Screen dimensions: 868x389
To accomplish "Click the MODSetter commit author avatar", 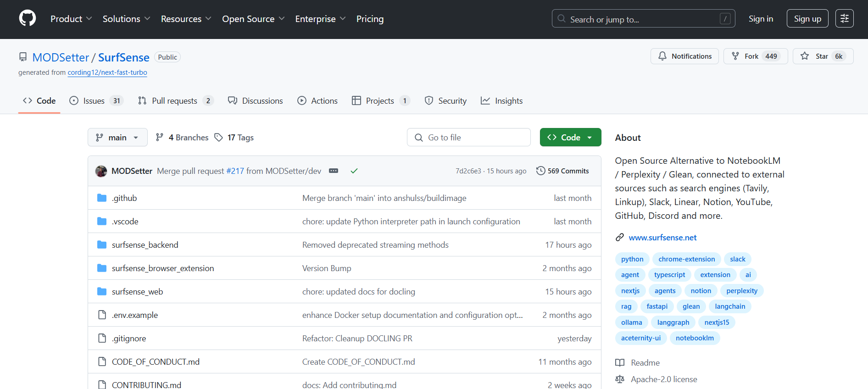I will (x=101, y=171).
